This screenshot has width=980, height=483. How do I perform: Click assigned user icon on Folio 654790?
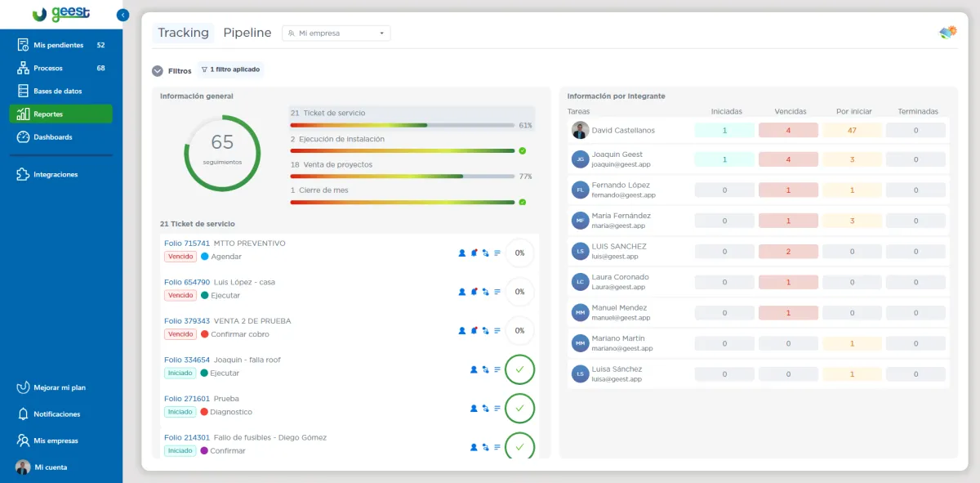(x=462, y=292)
